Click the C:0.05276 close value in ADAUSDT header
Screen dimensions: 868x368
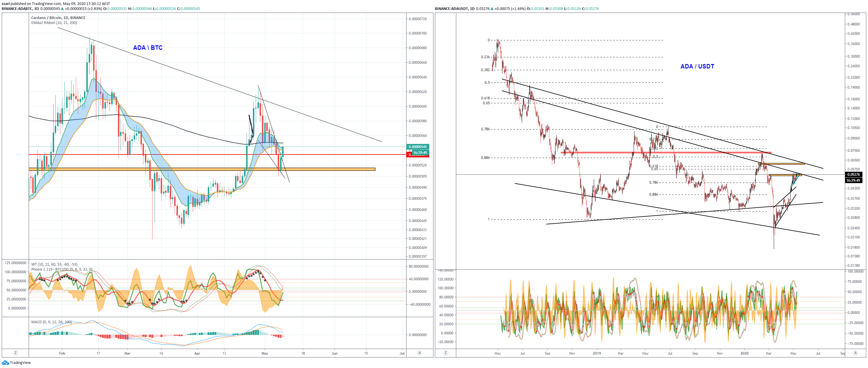click(x=590, y=9)
